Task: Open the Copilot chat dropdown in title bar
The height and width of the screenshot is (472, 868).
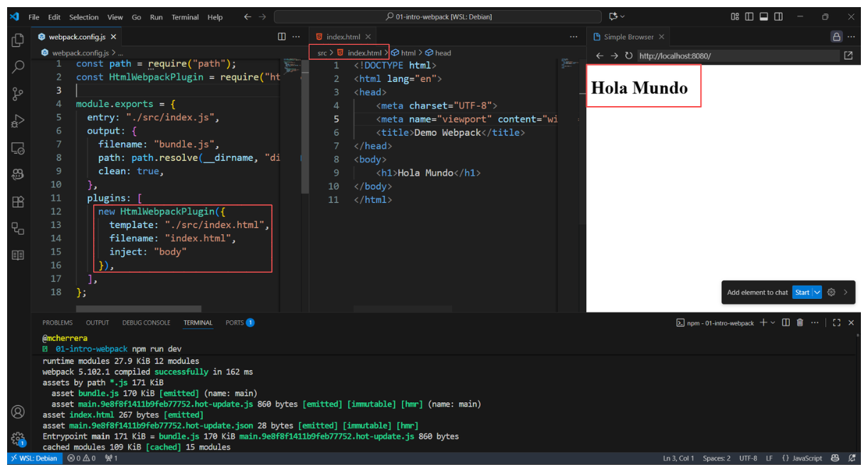Action: tap(623, 16)
